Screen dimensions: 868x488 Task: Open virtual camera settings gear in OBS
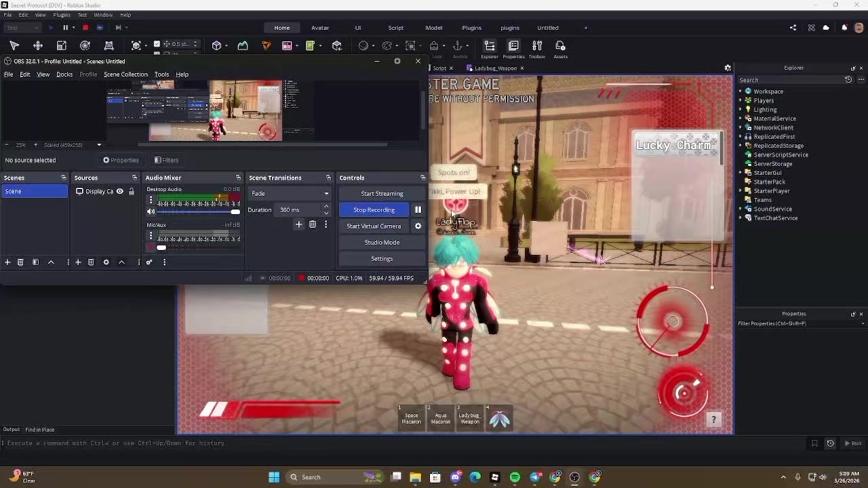coord(418,226)
